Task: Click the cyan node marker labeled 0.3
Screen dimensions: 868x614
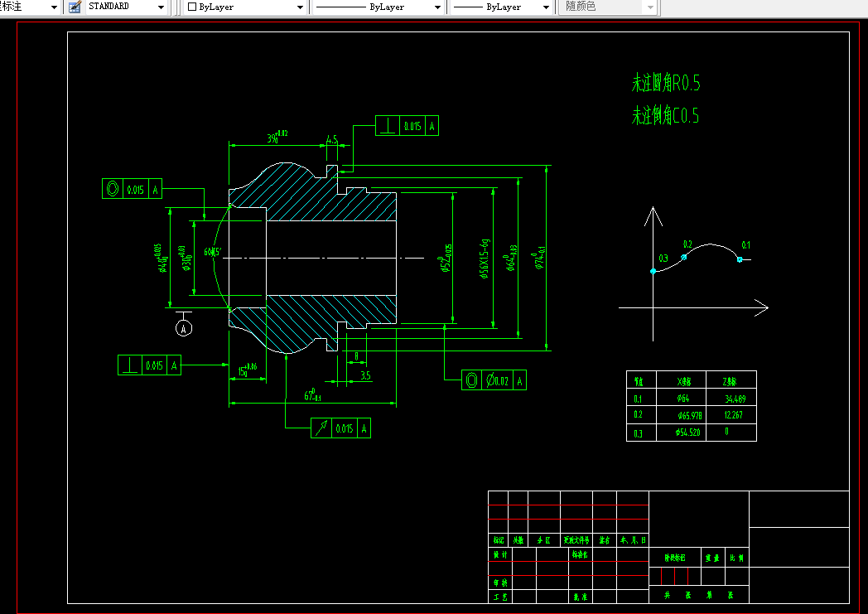Action: pyautogui.click(x=653, y=271)
